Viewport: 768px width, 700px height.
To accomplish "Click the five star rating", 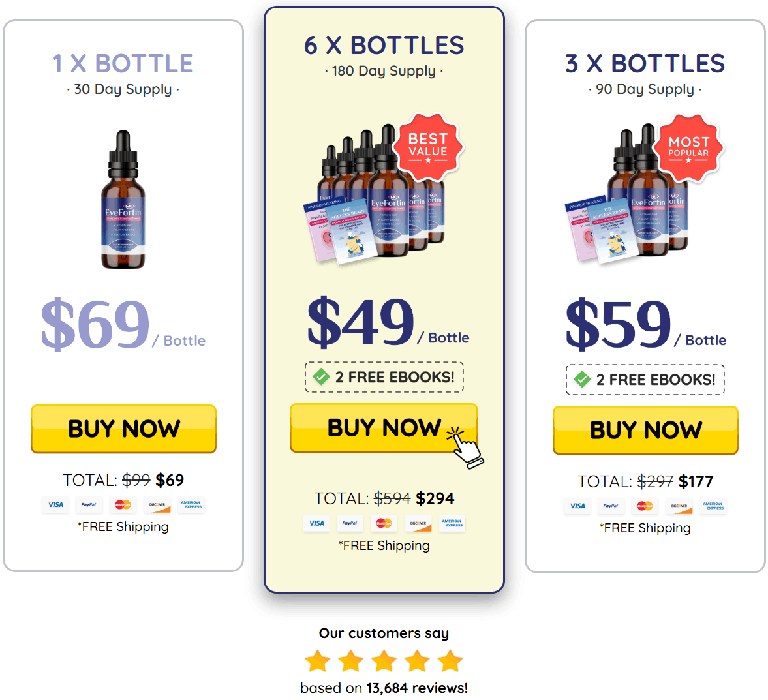I will (384, 661).
